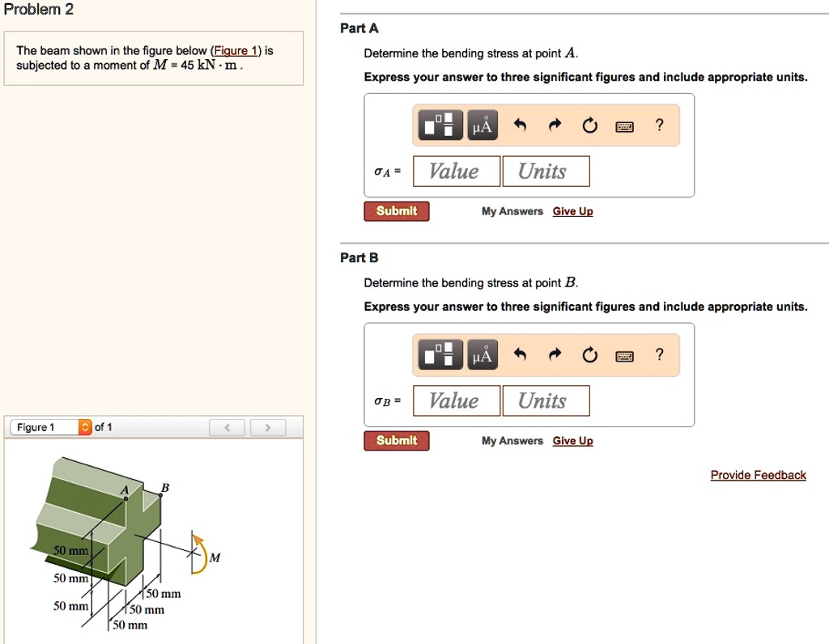
Task: Give Up on Part B
Action: click(x=572, y=441)
